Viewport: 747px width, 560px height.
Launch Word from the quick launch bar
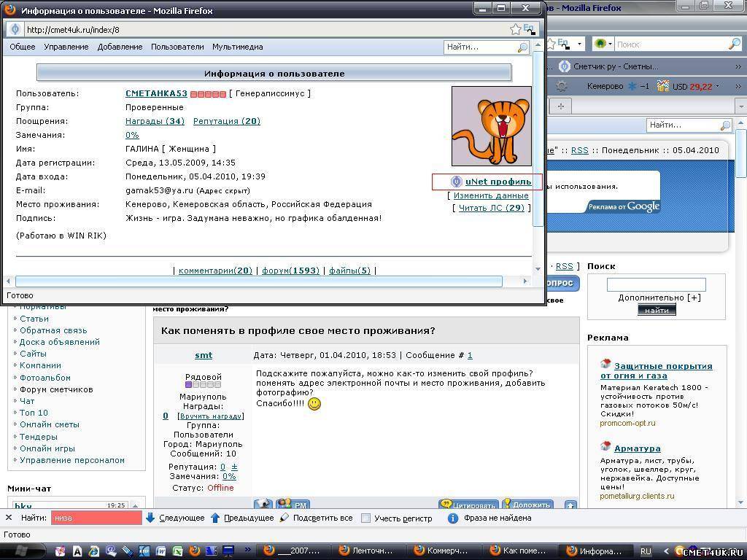[x=160, y=551]
